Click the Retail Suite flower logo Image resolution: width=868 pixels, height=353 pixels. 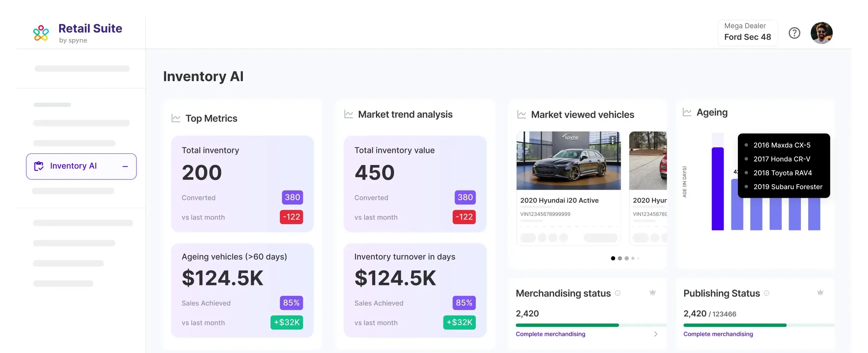[x=41, y=33]
